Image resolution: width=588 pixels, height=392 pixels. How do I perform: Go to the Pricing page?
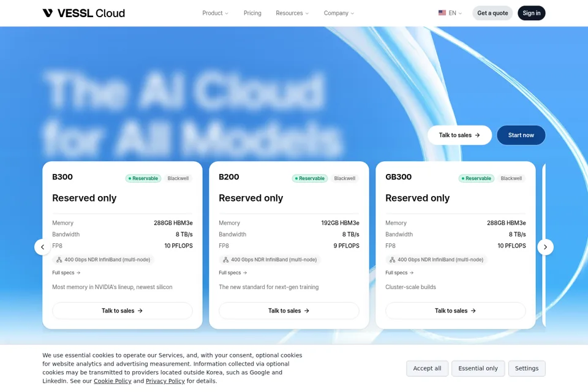pyautogui.click(x=252, y=13)
